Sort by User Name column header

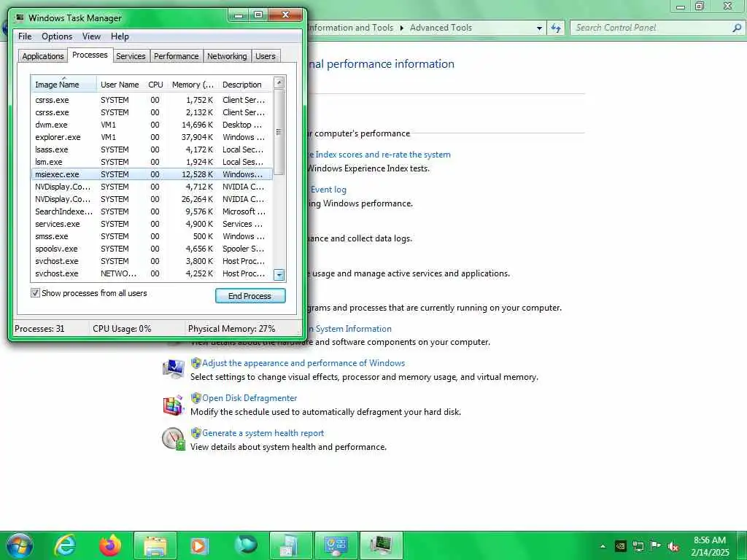120,85
